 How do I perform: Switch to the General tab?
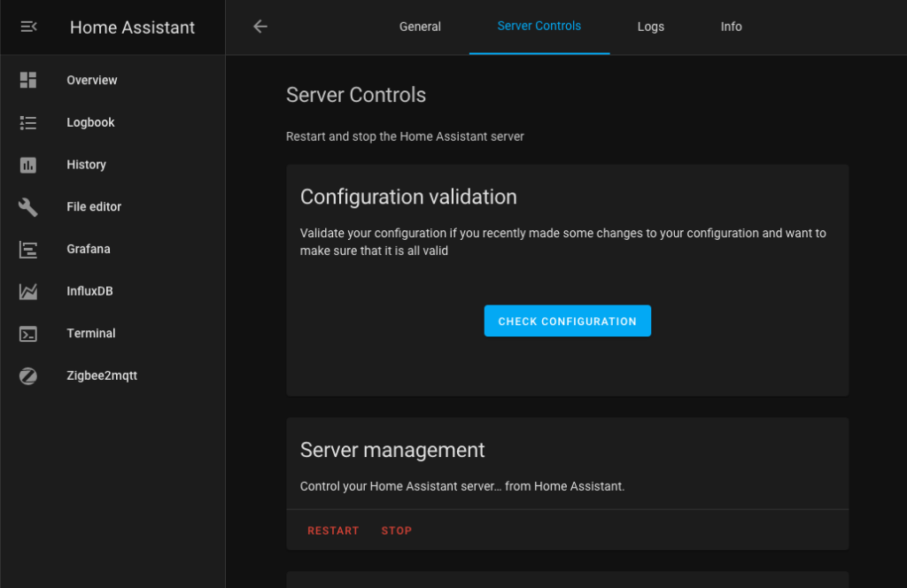(x=420, y=27)
